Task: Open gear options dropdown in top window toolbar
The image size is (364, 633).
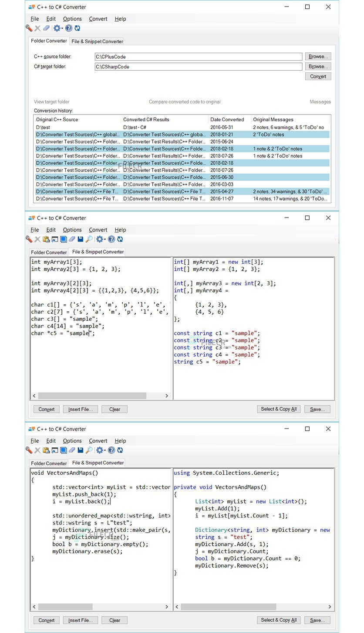Action: point(57,28)
